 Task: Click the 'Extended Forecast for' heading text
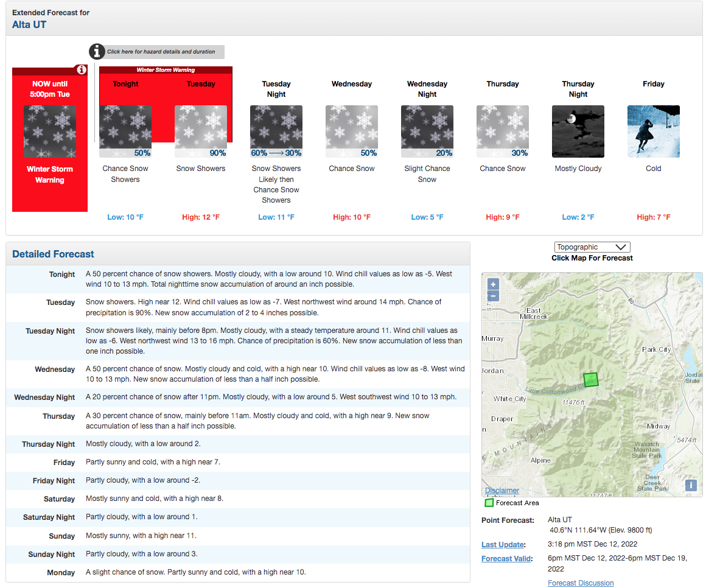[51, 13]
